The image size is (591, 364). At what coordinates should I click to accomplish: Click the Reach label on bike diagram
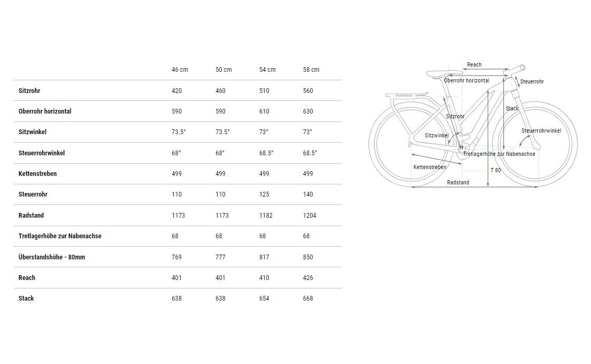[x=474, y=65]
